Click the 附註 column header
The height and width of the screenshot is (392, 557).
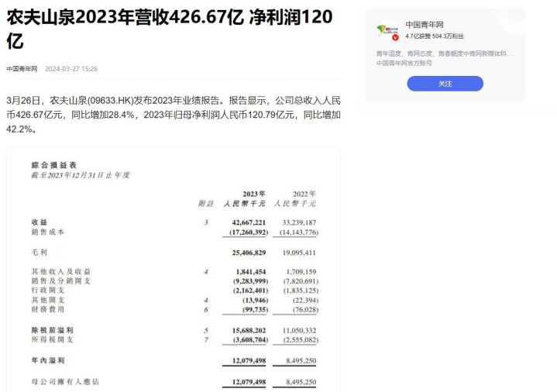click(x=206, y=204)
